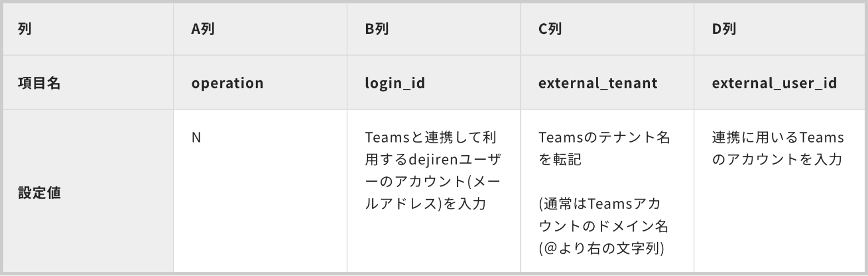The image size is (868, 276).
Task: Click the N value in operation column
Action: coord(196,137)
